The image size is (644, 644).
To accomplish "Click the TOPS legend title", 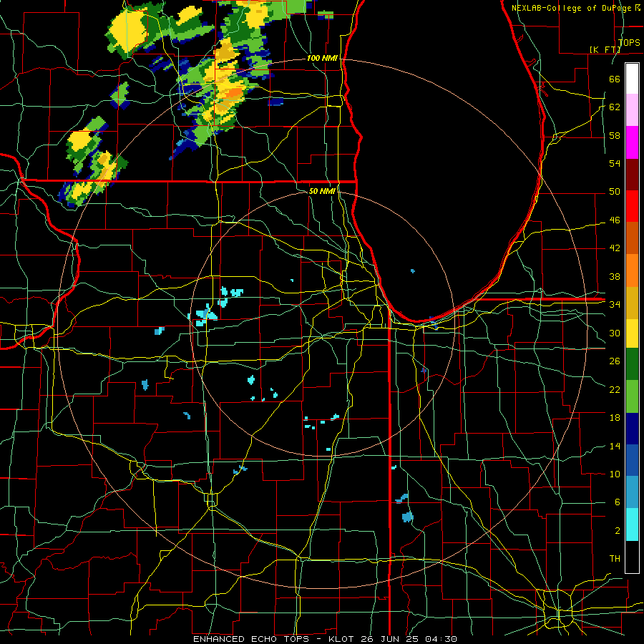I will (x=629, y=42).
